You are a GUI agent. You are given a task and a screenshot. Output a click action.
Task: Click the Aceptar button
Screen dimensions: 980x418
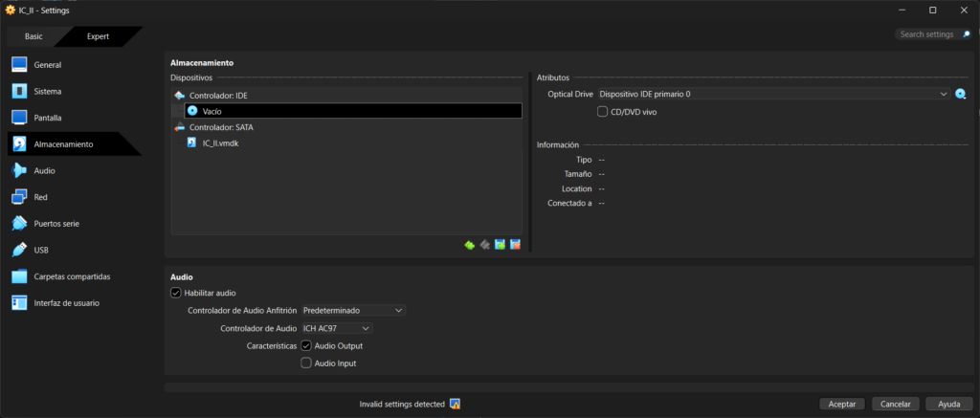click(842, 404)
